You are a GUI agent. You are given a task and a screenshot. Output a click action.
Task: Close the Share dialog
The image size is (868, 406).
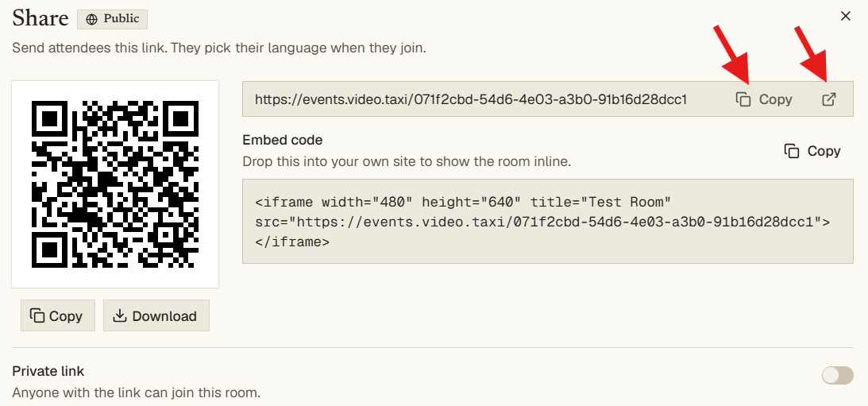pos(845,16)
